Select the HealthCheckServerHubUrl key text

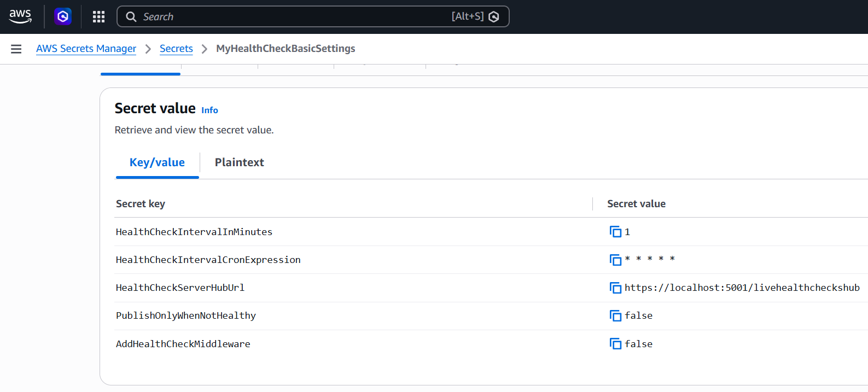180,288
